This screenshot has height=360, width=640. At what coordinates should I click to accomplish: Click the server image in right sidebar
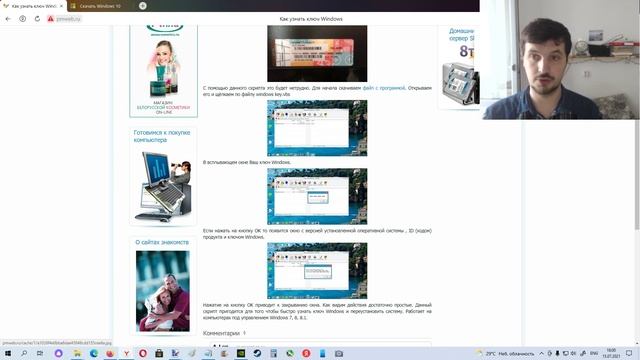[x=460, y=84]
